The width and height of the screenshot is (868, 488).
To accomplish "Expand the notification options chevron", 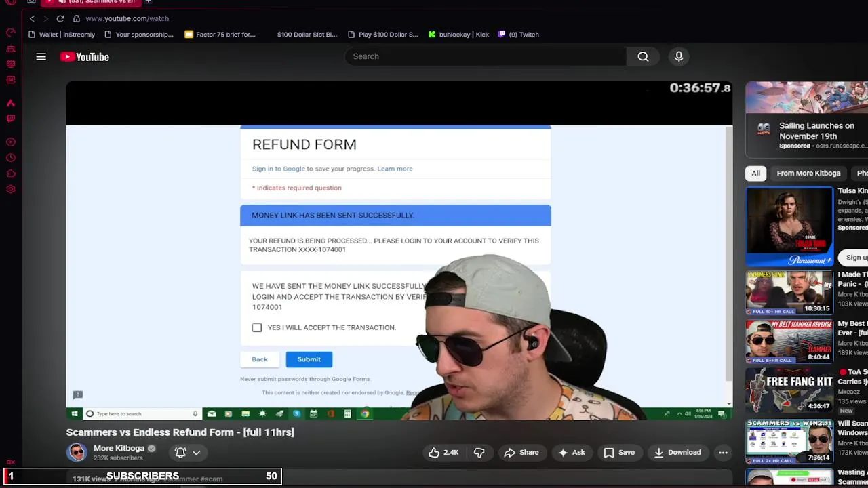I will coord(196,452).
